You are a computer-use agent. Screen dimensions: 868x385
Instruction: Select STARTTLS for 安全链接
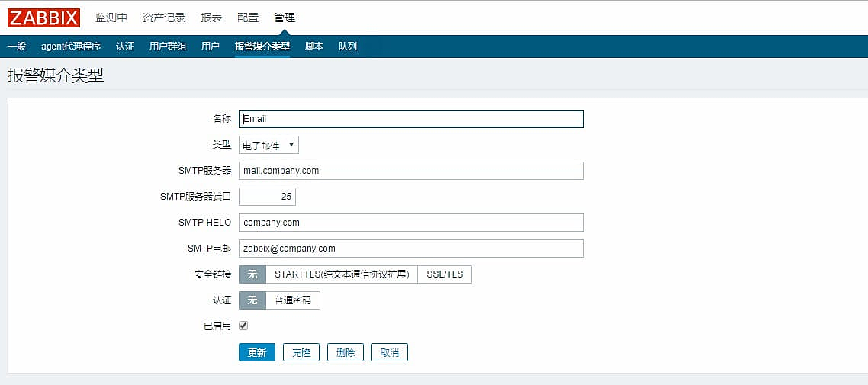coord(342,274)
